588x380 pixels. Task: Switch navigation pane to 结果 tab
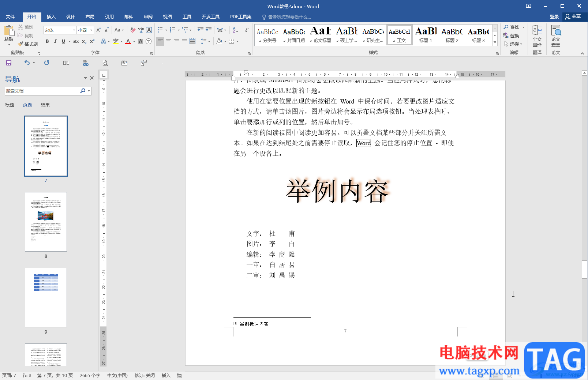click(x=45, y=105)
